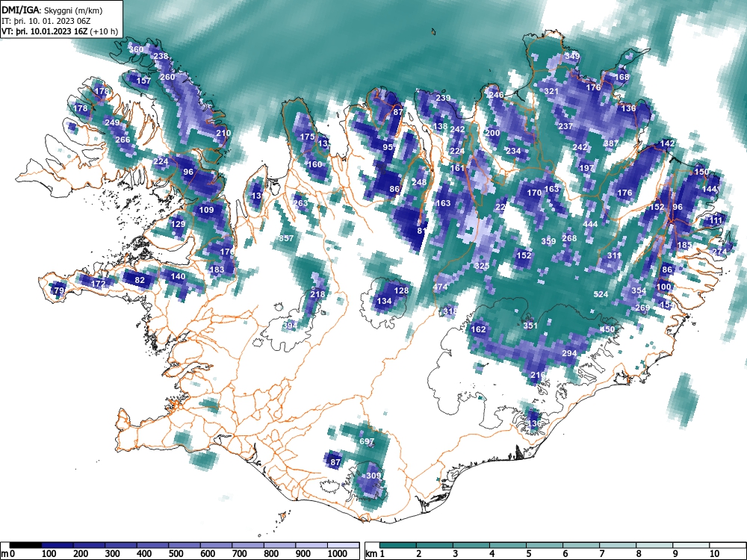Viewport: 747px width, 560px height.
Task: Click the map value 394
Action: pos(290,326)
